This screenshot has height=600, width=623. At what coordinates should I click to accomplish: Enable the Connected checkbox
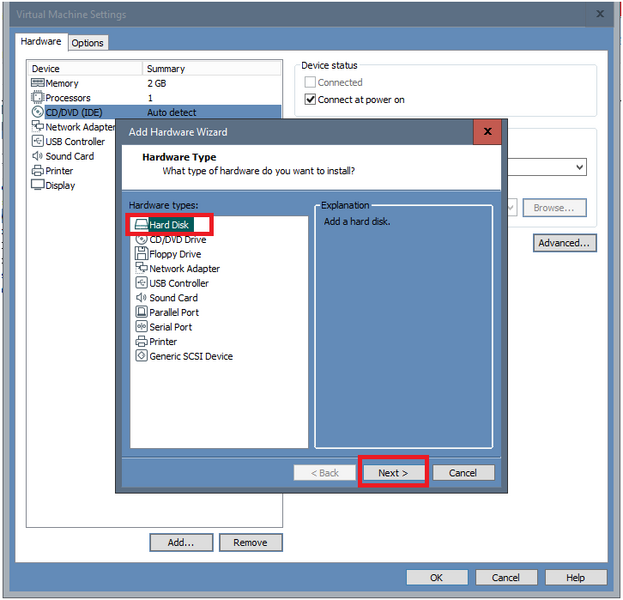click(x=310, y=83)
